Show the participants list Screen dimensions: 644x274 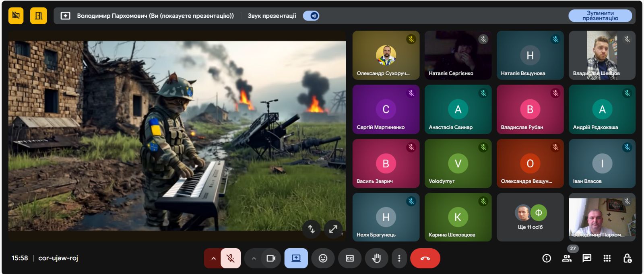click(x=567, y=258)
